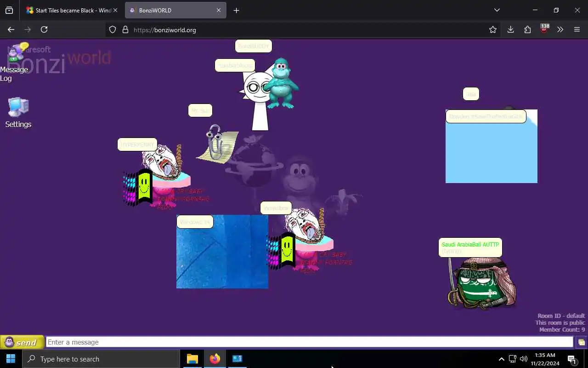The width and height of the screenshot is (588, 368).
Task: Click the white spiky-head glasses character
Action: (256, 100)
